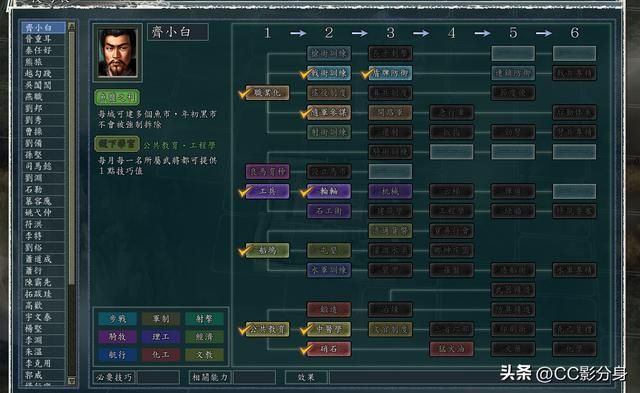This screenshot has width=640, height=393.
Task: Choose 宇文泰 from the ruler list
Action: 43,317
